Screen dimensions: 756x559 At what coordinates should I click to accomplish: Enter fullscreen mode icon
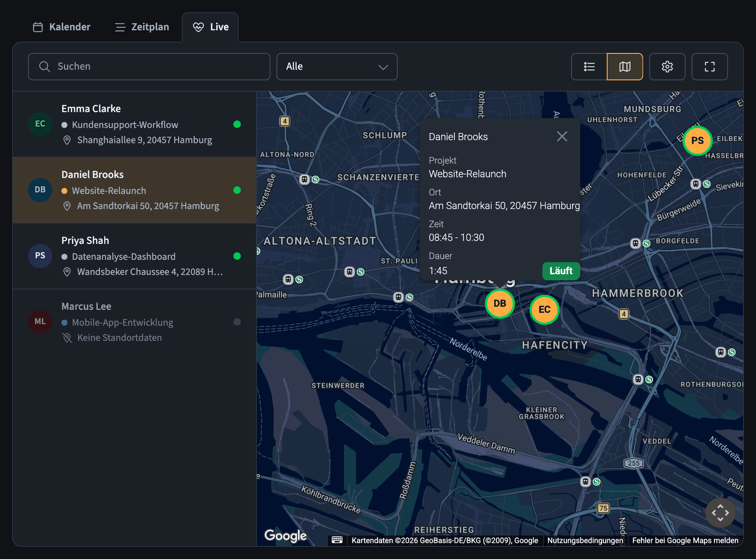click(709, 67)
